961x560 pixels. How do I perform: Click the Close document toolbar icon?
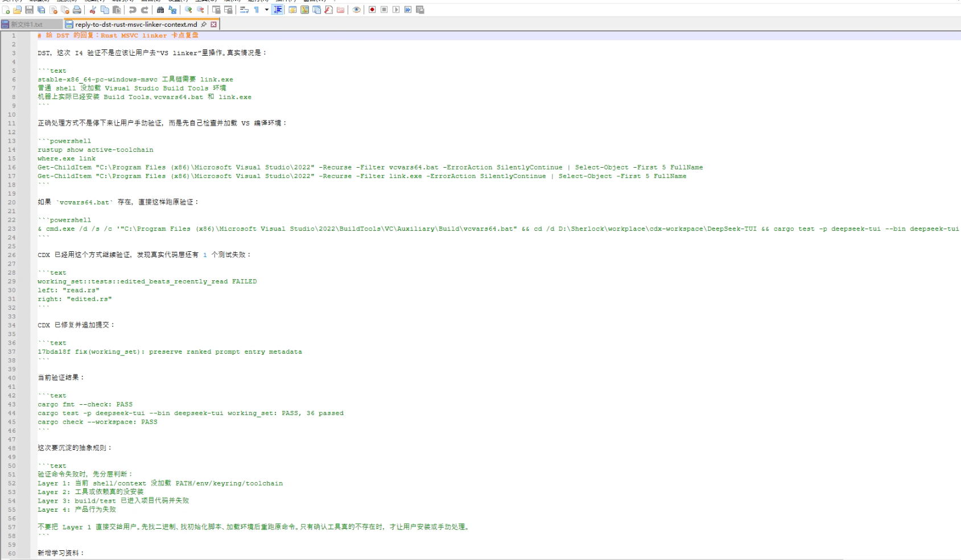pyautogui.click(x=53, y=10)
